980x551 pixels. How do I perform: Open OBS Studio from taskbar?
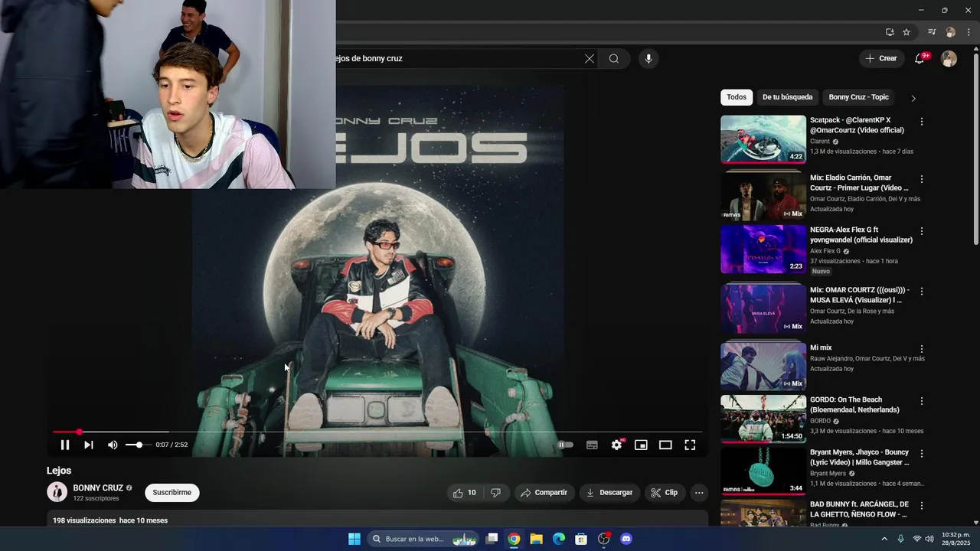[x=604, y=539]
